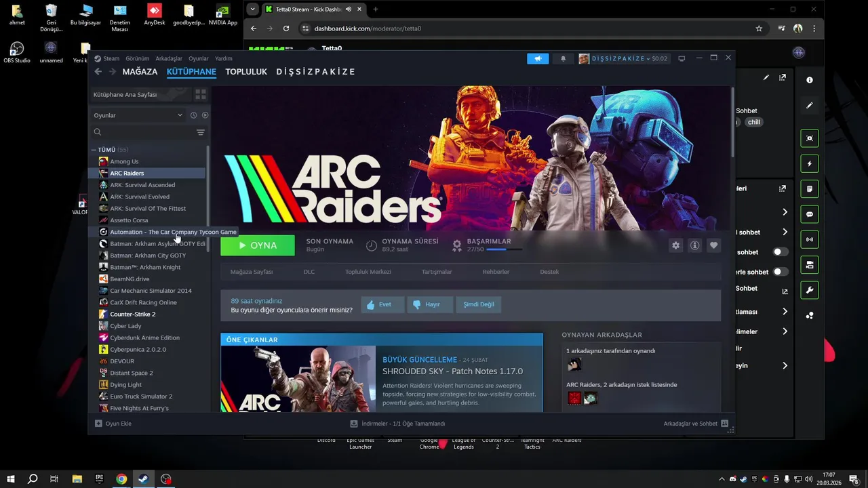The image size is (868, 488).
Task: Expand the Kick first chevron row under the pop-out icon
Action: [785, 212]
